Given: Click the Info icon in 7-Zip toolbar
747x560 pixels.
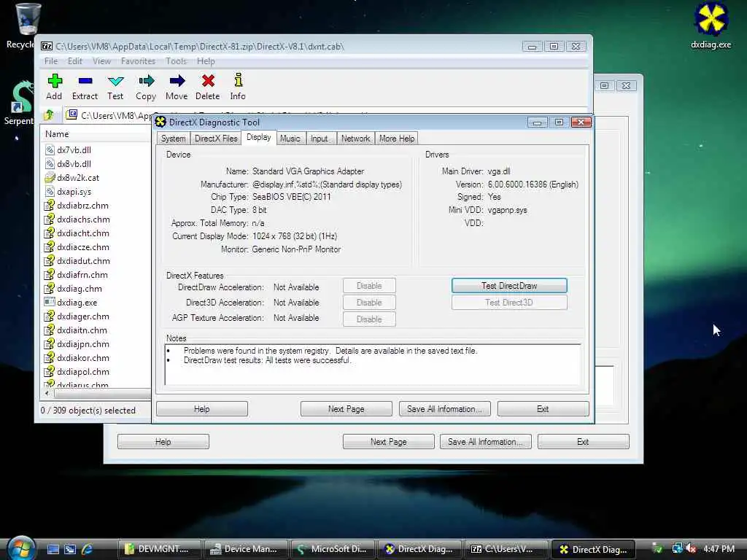Looking at the screenshot, I should (239, 80).
